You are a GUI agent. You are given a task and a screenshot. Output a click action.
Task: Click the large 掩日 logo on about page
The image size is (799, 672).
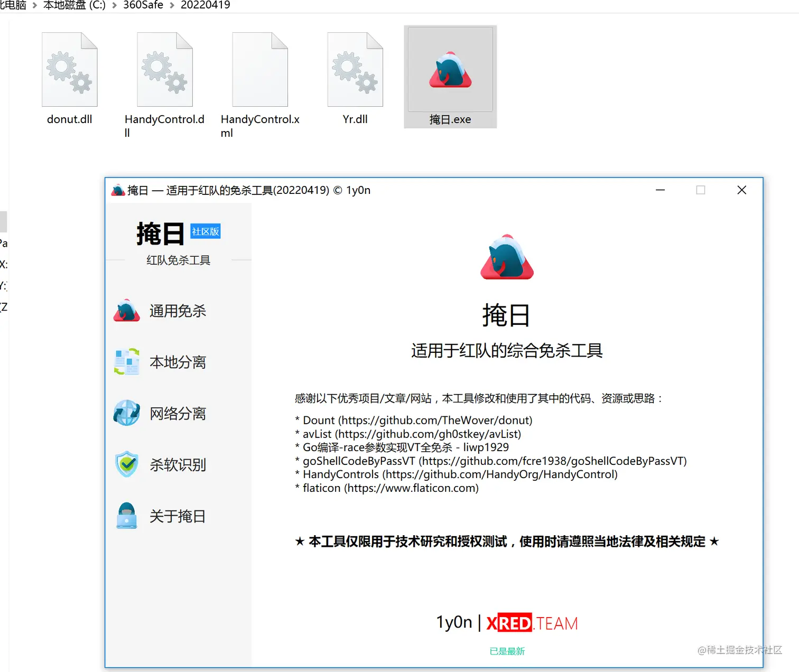(507, 257)
